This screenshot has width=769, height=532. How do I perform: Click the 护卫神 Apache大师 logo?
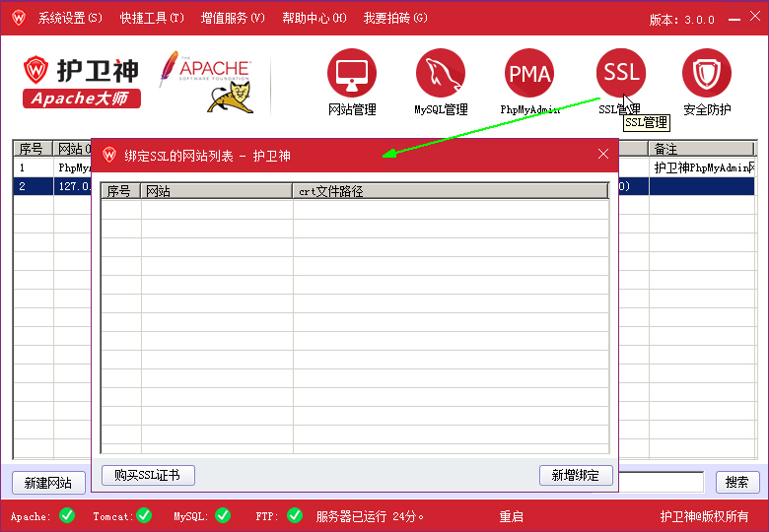click(83, 81)
